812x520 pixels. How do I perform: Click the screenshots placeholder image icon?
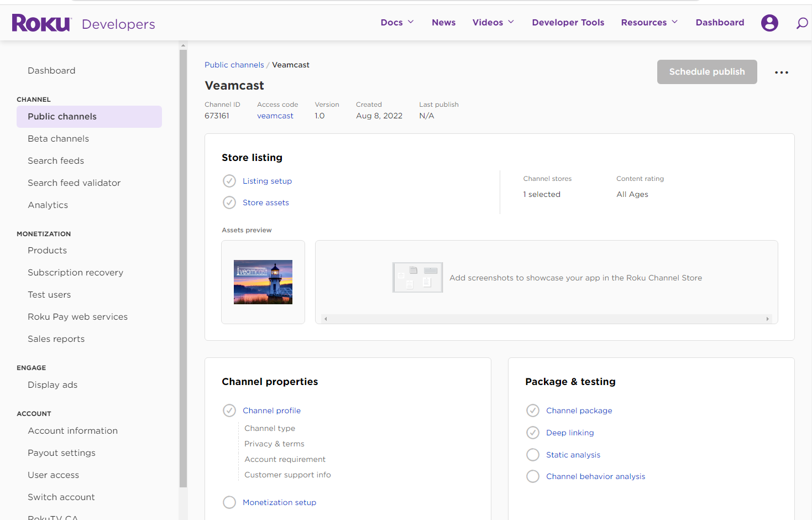417,277
